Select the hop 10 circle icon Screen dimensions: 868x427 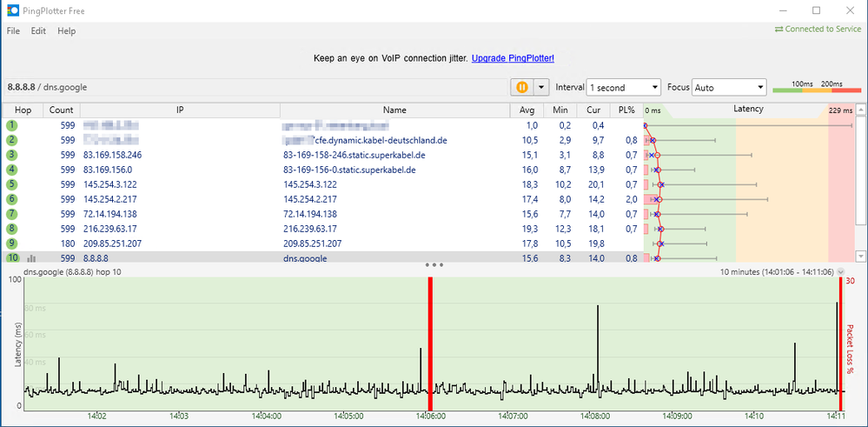11,257
